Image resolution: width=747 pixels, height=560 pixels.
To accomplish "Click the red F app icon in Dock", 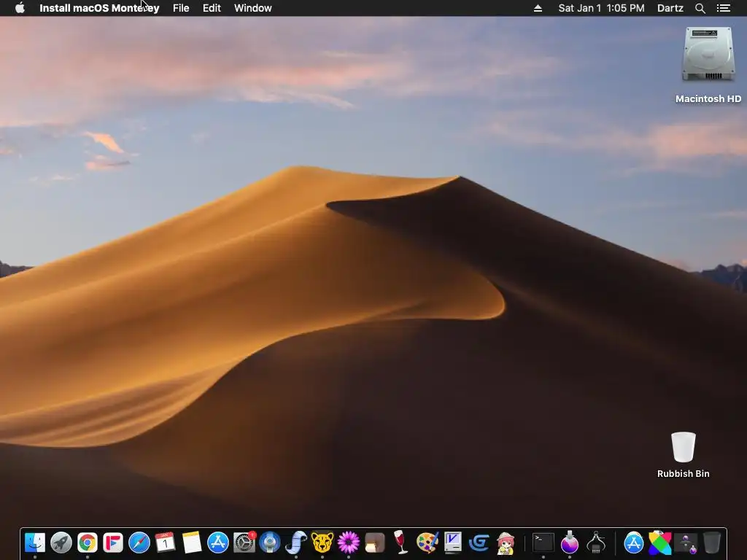I will (113, 542).
